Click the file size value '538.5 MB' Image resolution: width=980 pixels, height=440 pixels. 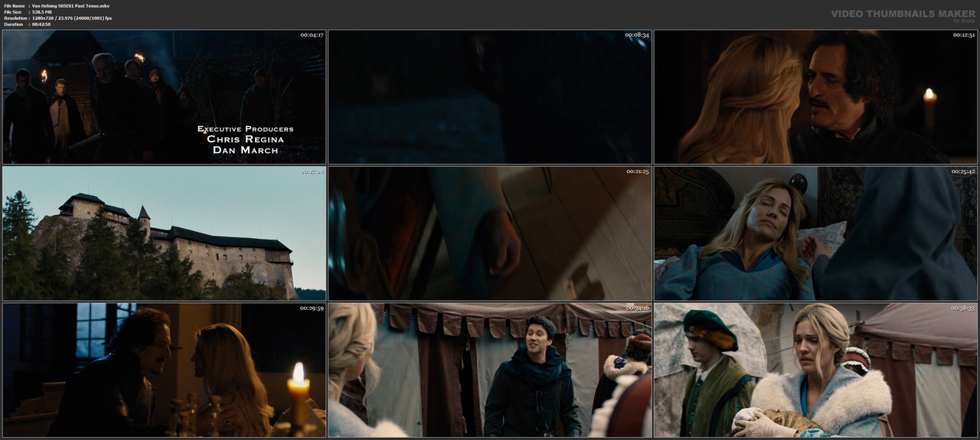click(x=42, y=11)
